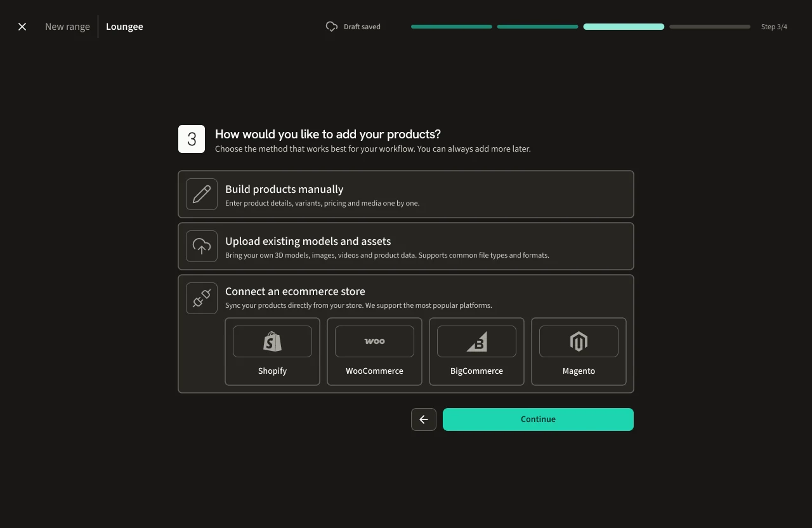The image size is (812, 528).
Task: Click the fourth unfilled progress bar
Action: tap(710, 27)
